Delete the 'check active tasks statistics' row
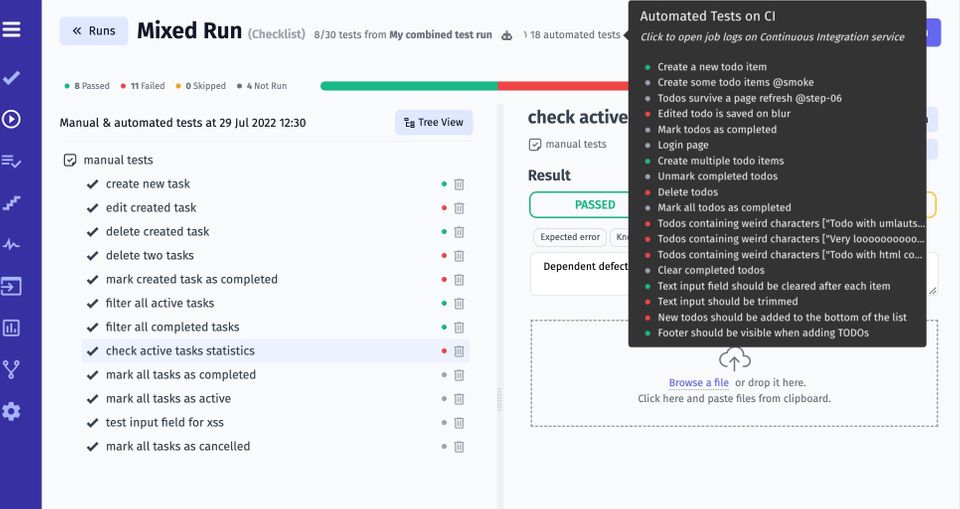 tap(459, 351)
